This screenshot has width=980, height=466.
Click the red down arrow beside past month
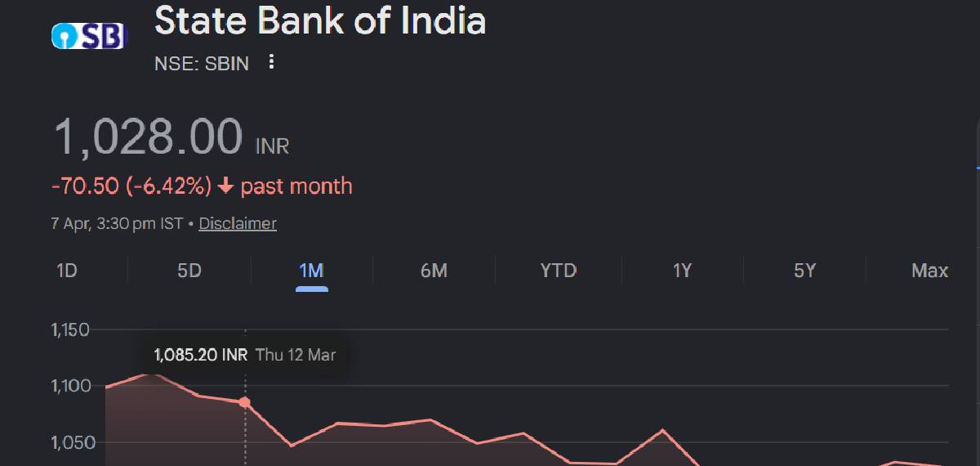pyautogui.click(x=225, y=186)
